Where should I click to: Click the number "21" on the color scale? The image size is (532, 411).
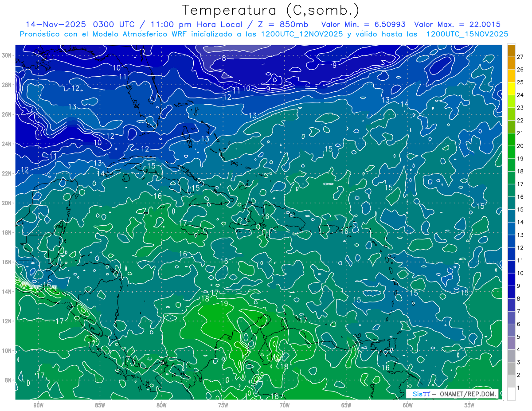click(520, 133)
